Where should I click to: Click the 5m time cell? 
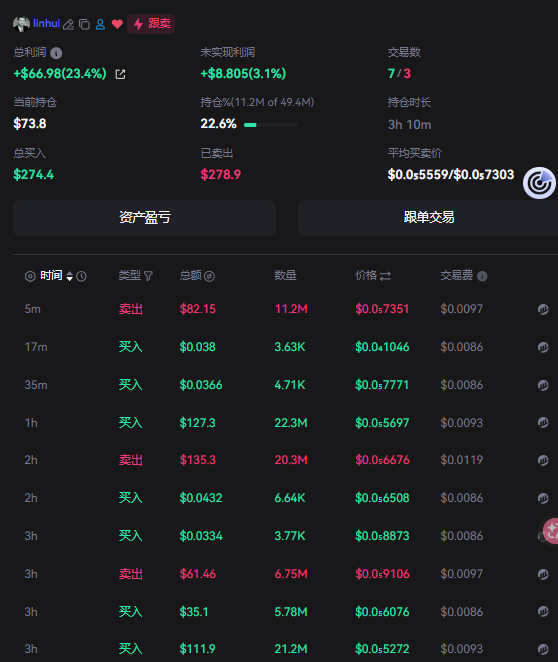tap(33, 309)
